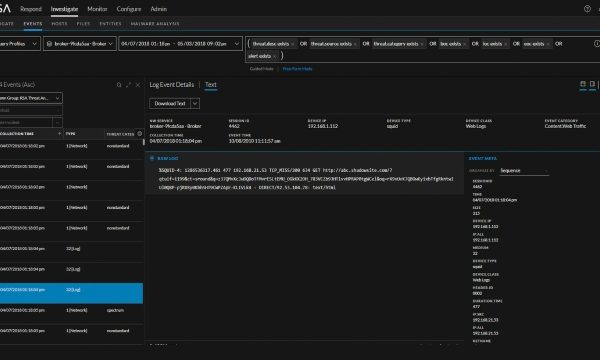Select the first Network event row
Image resolution: width=600 pixels, height=360 pixels.
pyautogui.click(x=71, y=150)
